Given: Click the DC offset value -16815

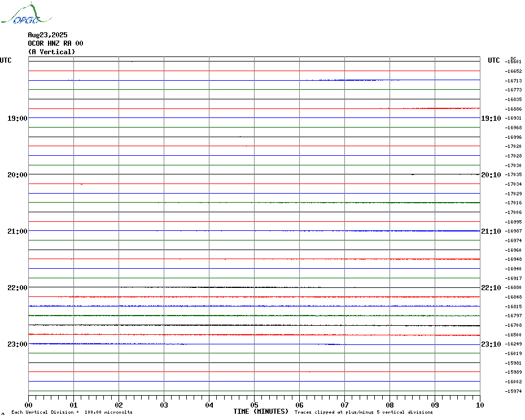Looking at the screenshot, I should tap(513, 307).
